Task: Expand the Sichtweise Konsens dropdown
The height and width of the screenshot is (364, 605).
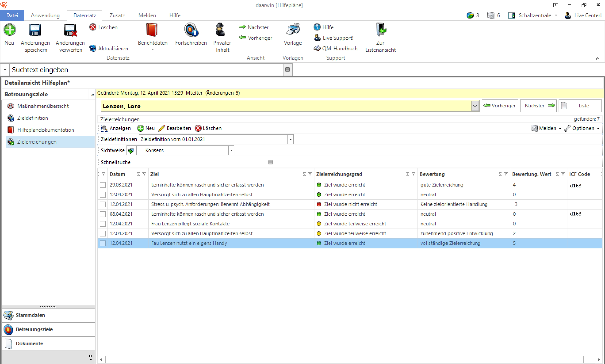Action: (231, 150)
